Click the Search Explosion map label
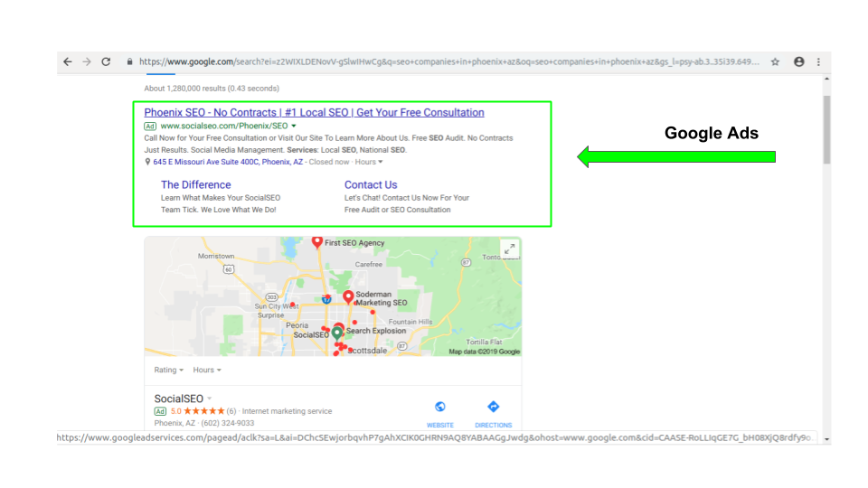This screenshot has height=488, width=868. click(376, 331)
